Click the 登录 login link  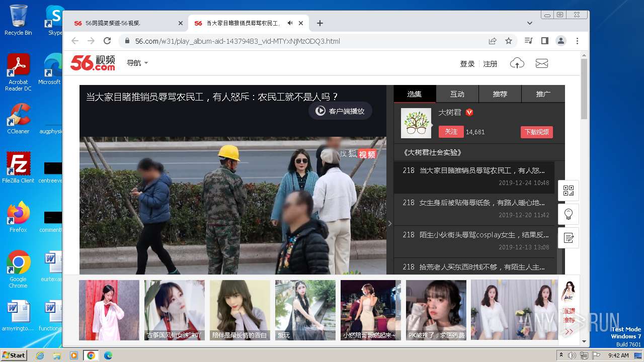pyautogui.click(x=467, y=64)
